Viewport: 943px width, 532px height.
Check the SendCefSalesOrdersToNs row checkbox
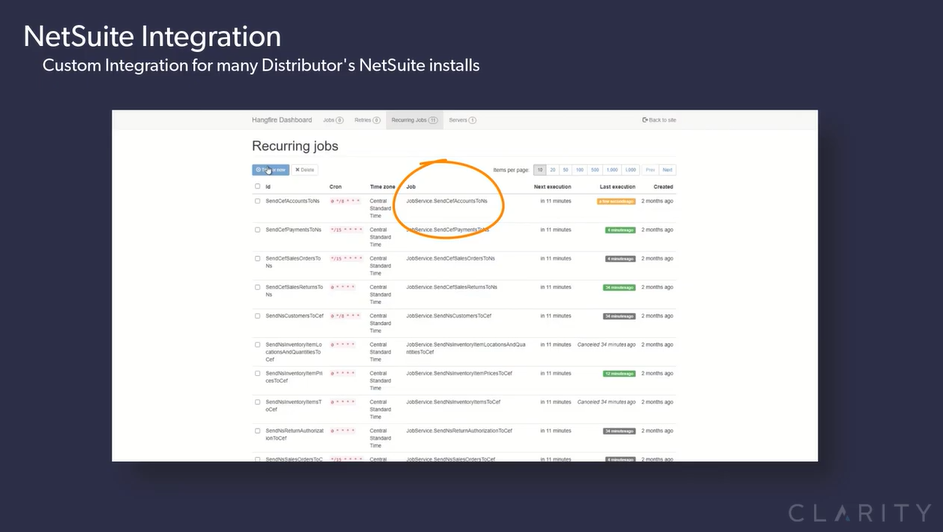[x=257, y=258]
